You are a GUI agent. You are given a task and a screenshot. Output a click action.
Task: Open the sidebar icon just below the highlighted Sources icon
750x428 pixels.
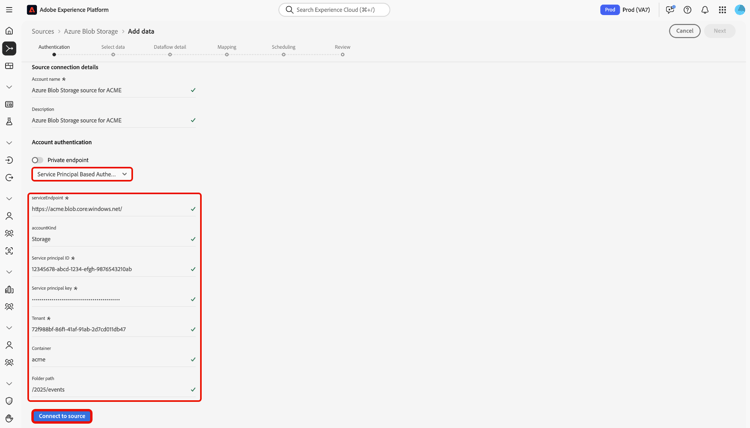point(9,66)
